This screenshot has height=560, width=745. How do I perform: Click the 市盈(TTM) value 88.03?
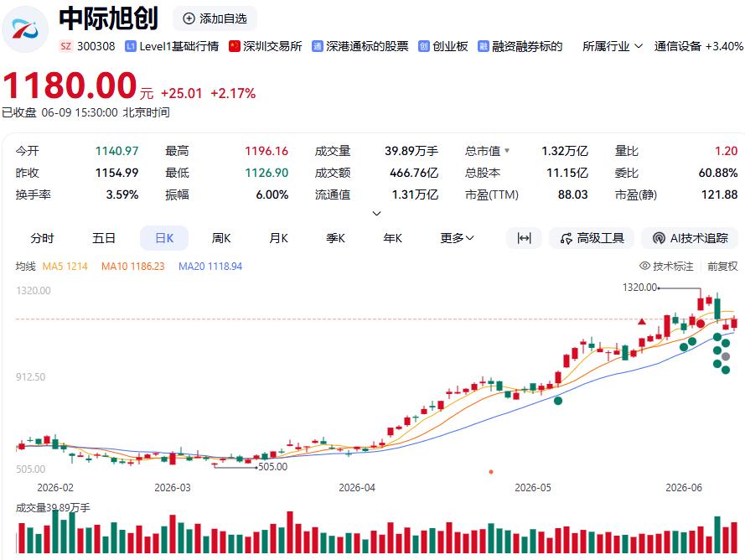click(573, 194)
